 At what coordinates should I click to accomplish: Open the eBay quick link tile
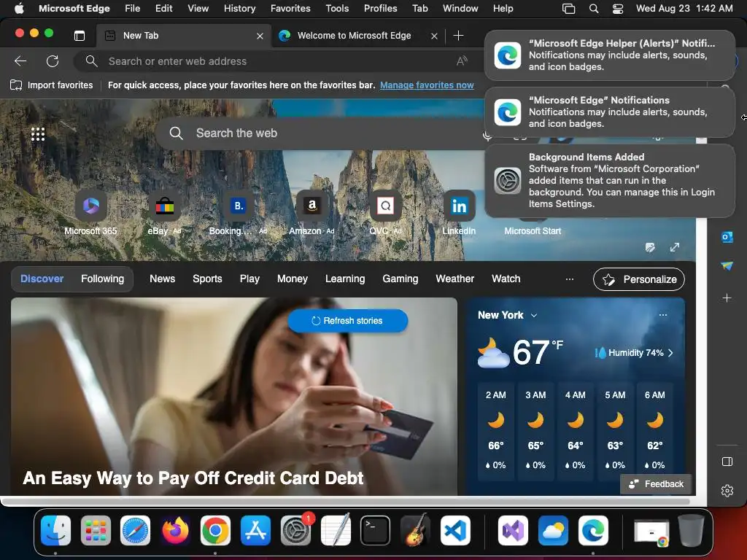tap(164, 206)
